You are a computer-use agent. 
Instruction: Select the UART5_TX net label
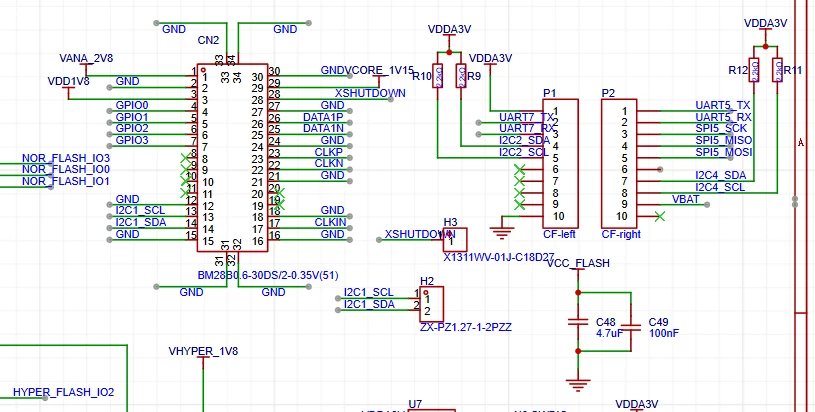(722, 105)
